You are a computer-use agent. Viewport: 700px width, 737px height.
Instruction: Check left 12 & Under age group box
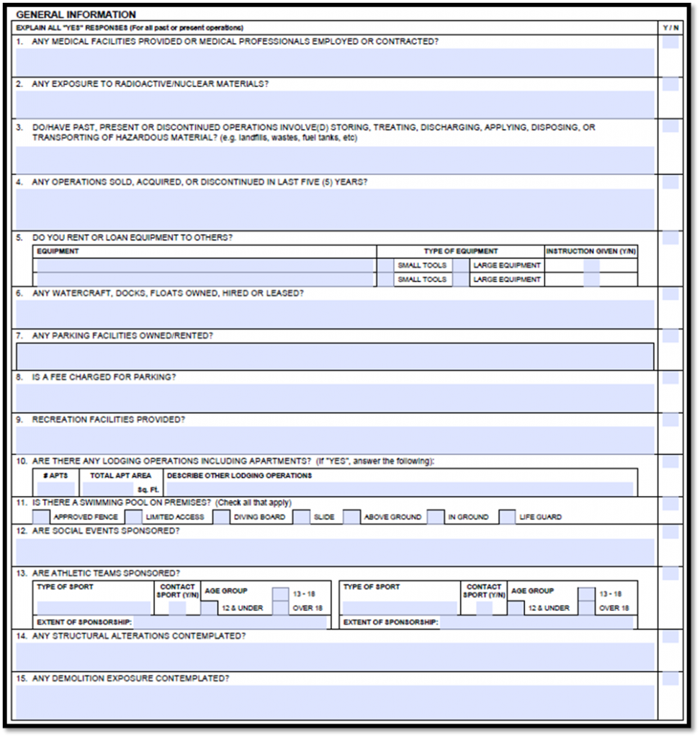point(209,607)
